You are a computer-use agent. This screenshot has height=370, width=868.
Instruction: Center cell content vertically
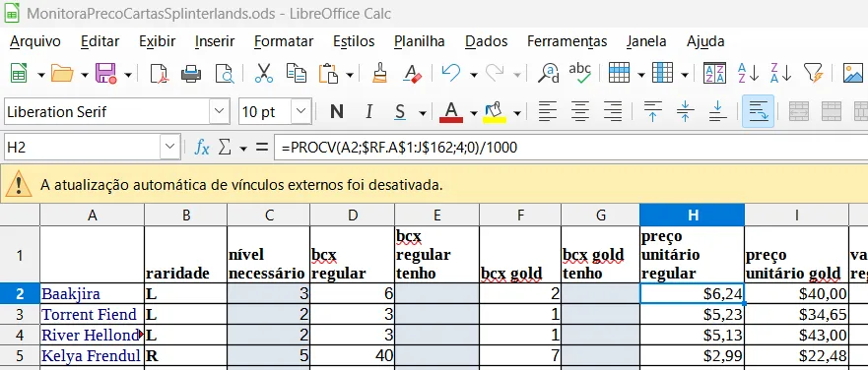pyautogui.click(x=686, y=112)
